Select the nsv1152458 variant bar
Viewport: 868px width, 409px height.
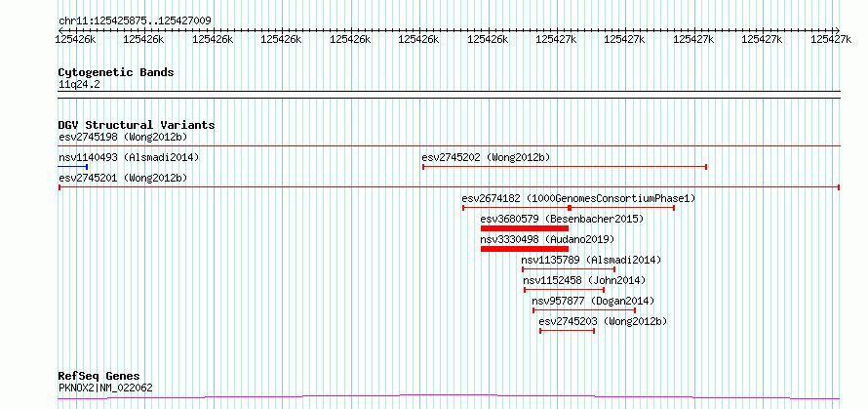pyautogui.click(x=564, y=290)
